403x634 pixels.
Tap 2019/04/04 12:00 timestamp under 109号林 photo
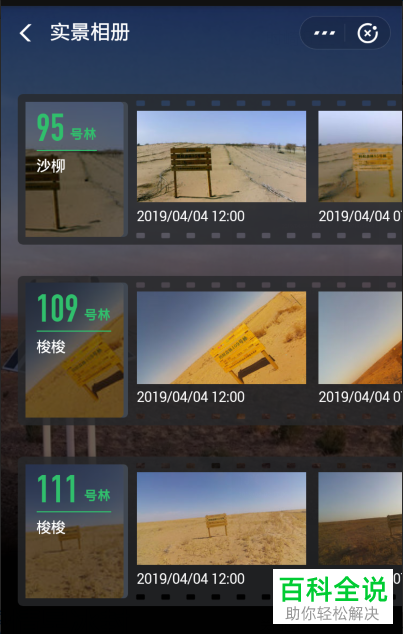[x=190, y=397]
